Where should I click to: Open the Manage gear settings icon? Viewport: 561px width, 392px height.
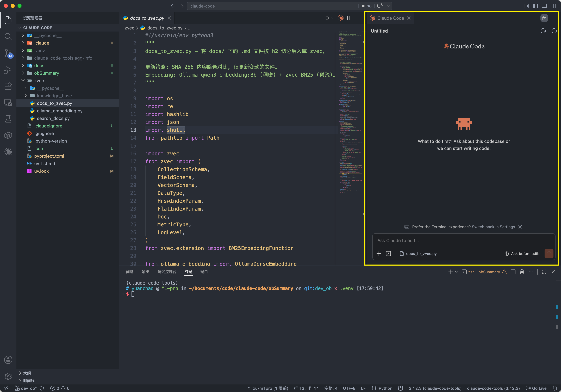(8, 376)
